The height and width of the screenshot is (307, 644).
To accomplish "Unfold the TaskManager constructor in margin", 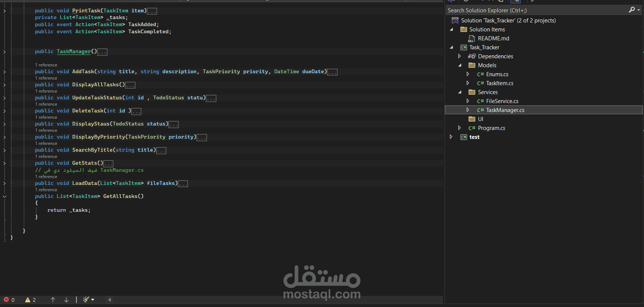I will pyautogui.click(x=4, y=52).
